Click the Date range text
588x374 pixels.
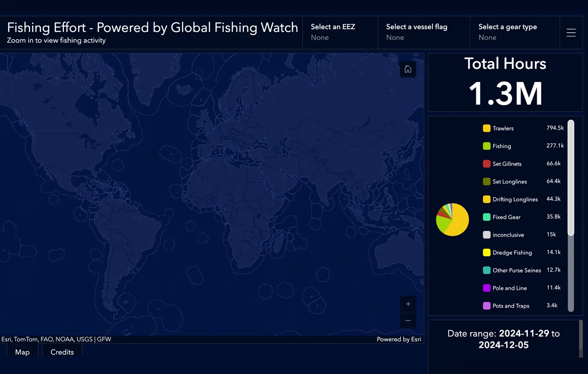(504, 339)
